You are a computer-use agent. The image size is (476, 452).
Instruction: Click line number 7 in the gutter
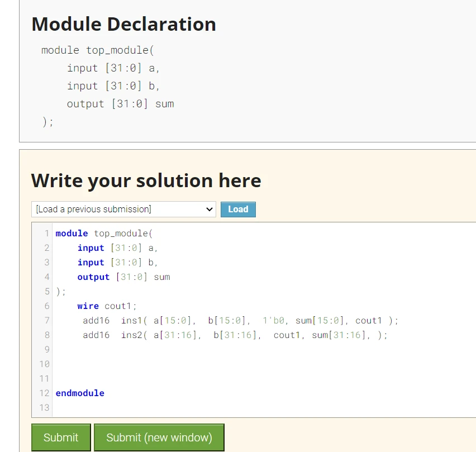[47, 321]
